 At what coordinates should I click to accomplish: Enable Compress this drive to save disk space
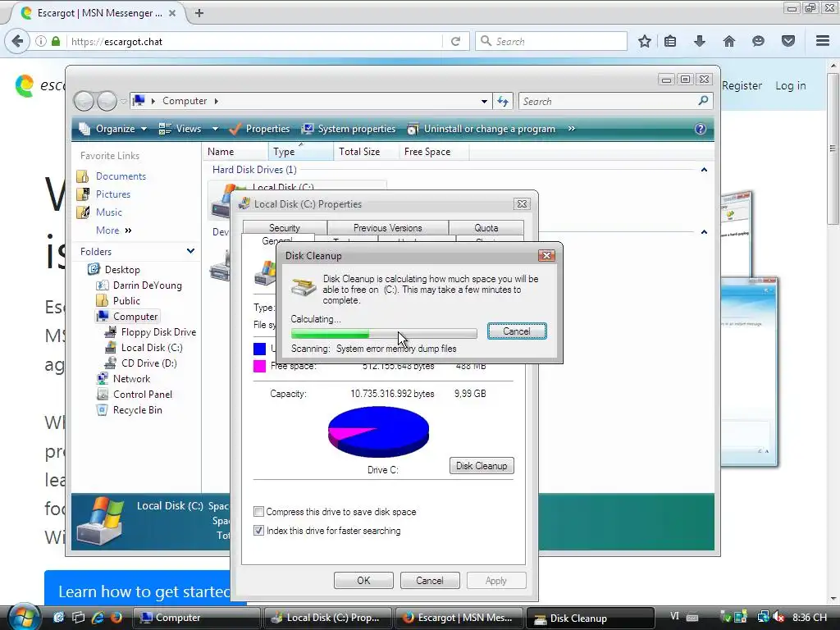pyautogui.click(x=258, y=512)
